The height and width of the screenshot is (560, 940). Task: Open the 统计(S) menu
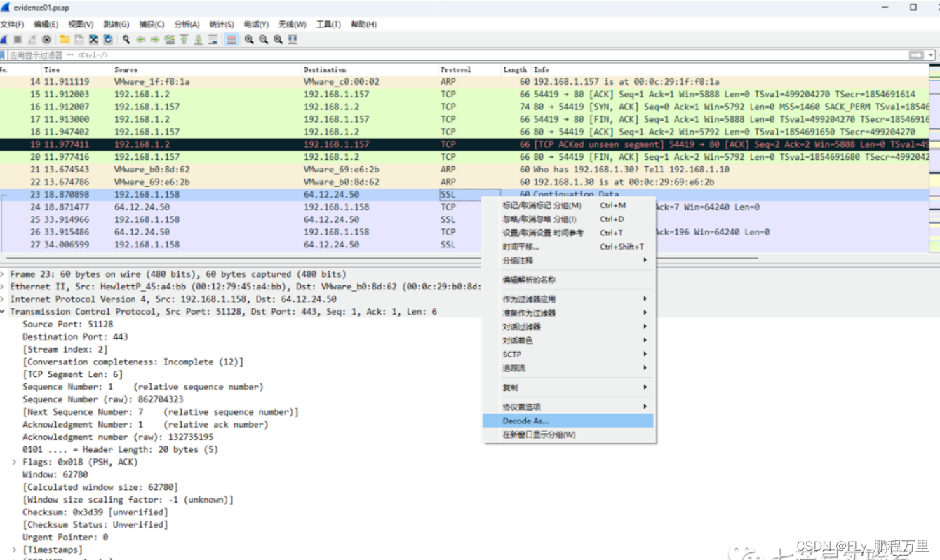tap(222, 25)
